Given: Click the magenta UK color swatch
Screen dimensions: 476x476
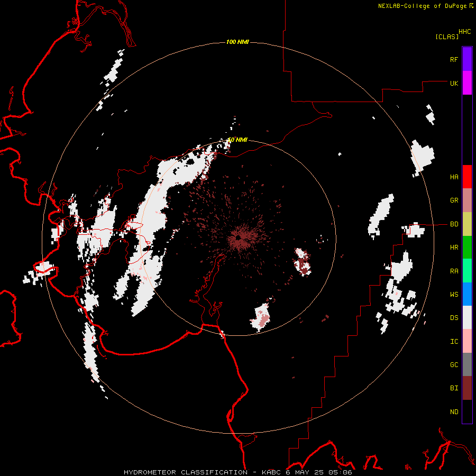Looking at the screenshot, I should 467,83.
